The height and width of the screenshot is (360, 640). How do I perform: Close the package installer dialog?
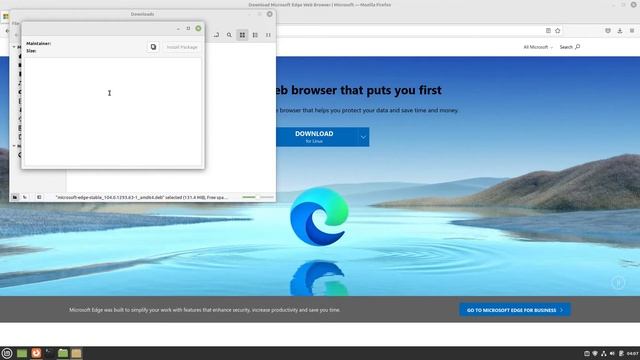pyautogui.click(x=198, y=29)
